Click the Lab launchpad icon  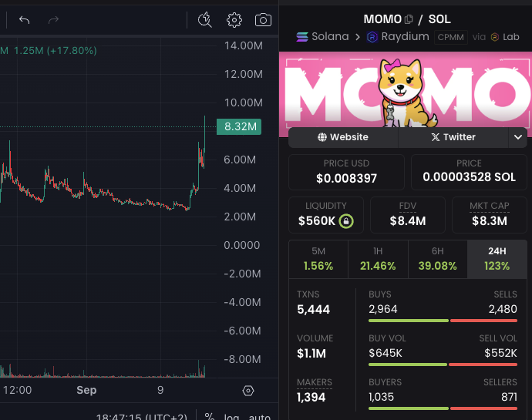pyautogui.click(x=495, y=37)
